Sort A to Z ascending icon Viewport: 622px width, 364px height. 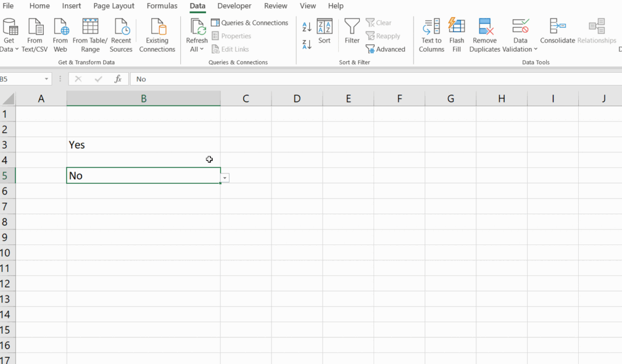307,27
